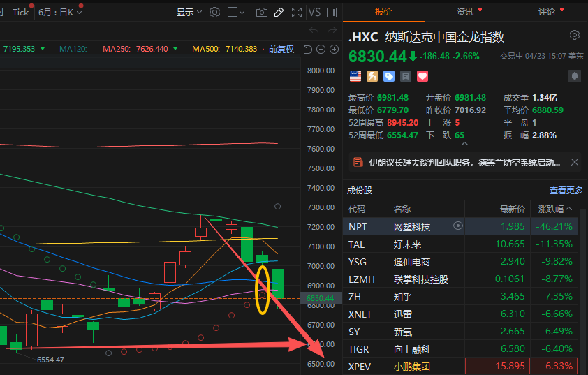Zoom in chart with plus icon
The width and height of the screenshot is (588, 375).
pyautogui.click(x=334, y=49)
